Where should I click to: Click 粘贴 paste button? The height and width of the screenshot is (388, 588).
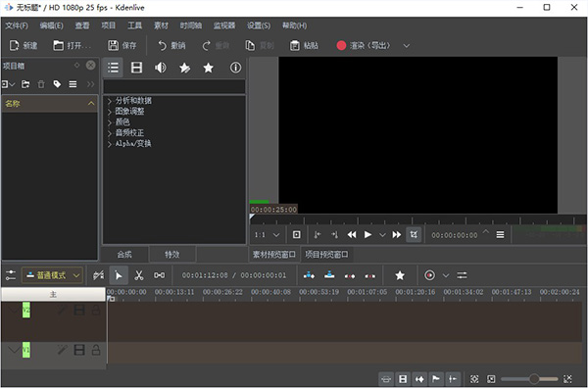tap(304, 46)
